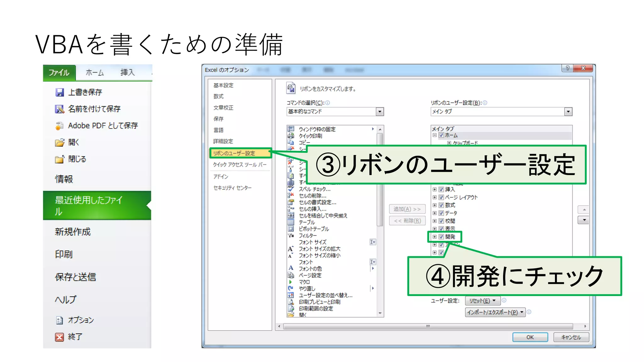The width and height of the screenshot is (644, 362).
Task: Click the move down arrow button
Action: (x=584, y=220)
